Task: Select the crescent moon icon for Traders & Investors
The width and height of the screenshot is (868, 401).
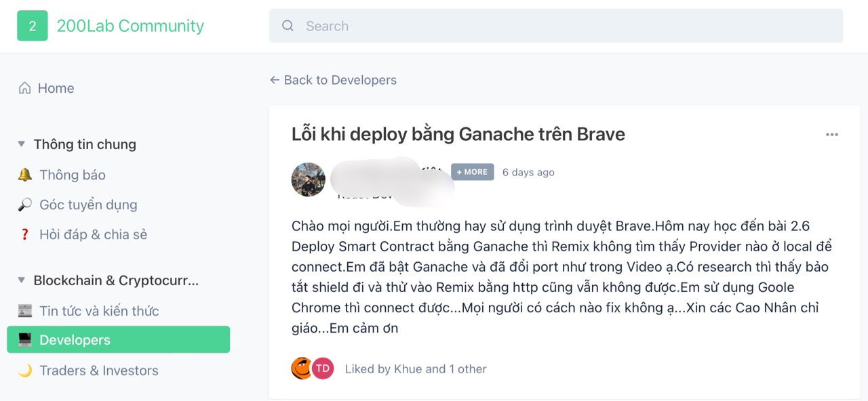Action: coord(25,371)
